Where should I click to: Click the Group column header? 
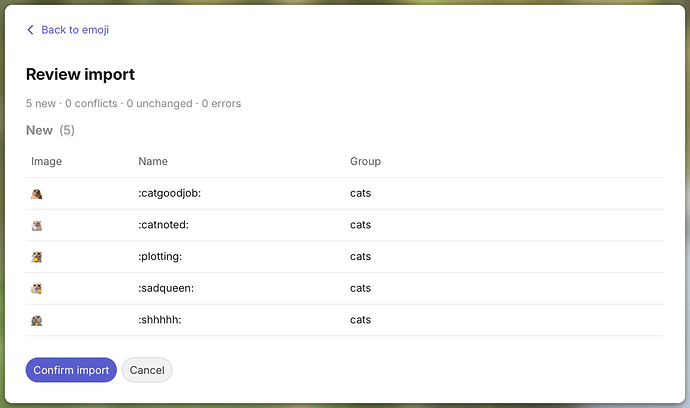(x=365, y=162)
